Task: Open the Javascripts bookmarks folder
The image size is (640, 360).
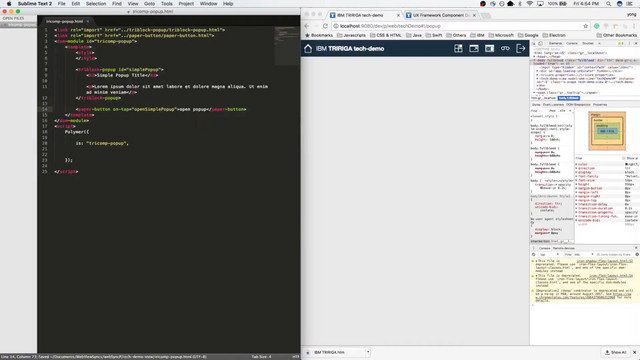Action: point(351,36)
